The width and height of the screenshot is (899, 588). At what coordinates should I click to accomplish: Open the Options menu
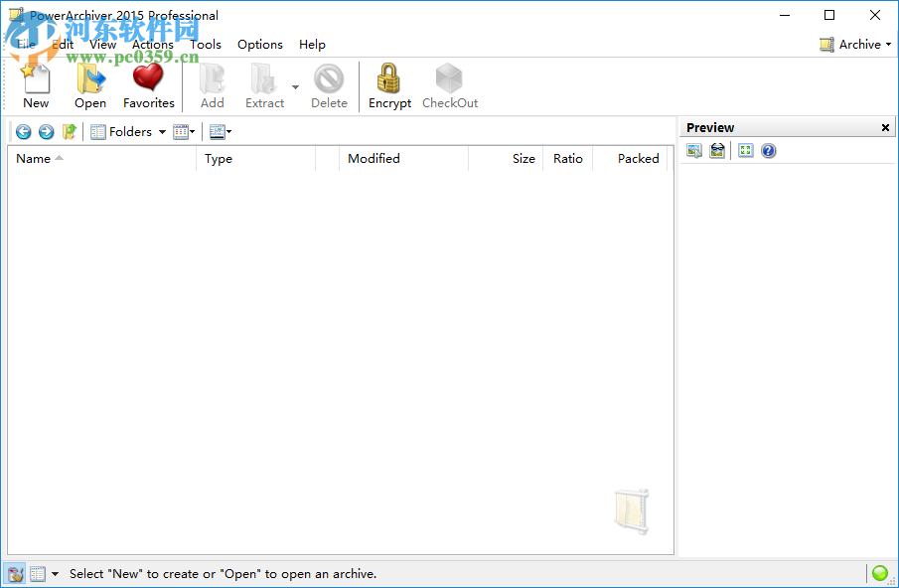pos(259,44)
